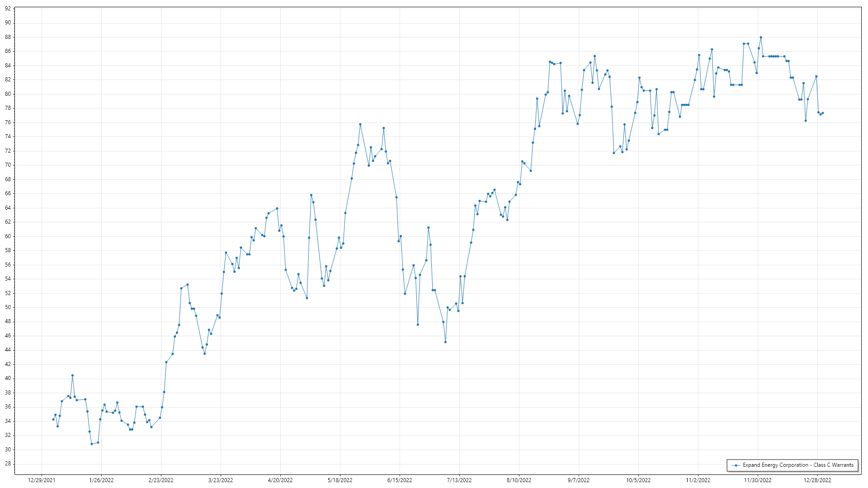
Task: Click the 60 y-axis value label
Action: (8, 236)
